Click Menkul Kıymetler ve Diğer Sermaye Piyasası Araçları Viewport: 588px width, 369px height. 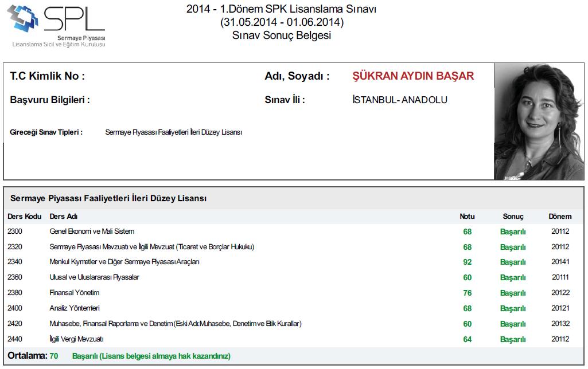tap(124, 262)
